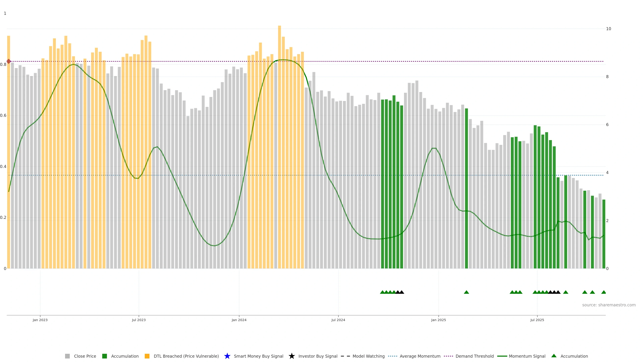Click the Jul 2024 axis label

(338, 320)
